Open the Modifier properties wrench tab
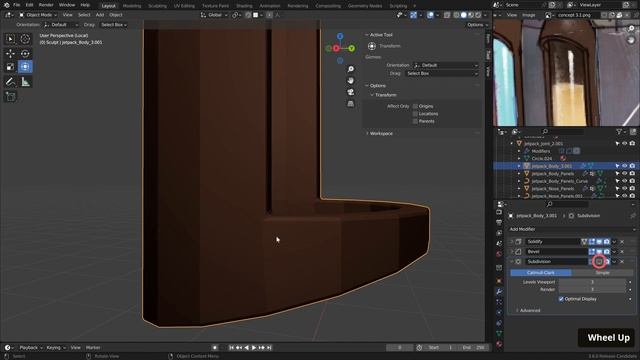The image size is (640, 360). pos(499,291)
